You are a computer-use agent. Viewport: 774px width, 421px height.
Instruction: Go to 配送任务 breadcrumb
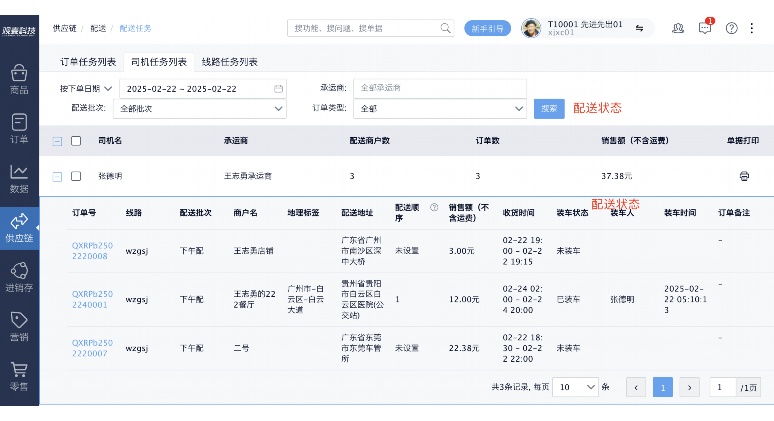point(135,28)
